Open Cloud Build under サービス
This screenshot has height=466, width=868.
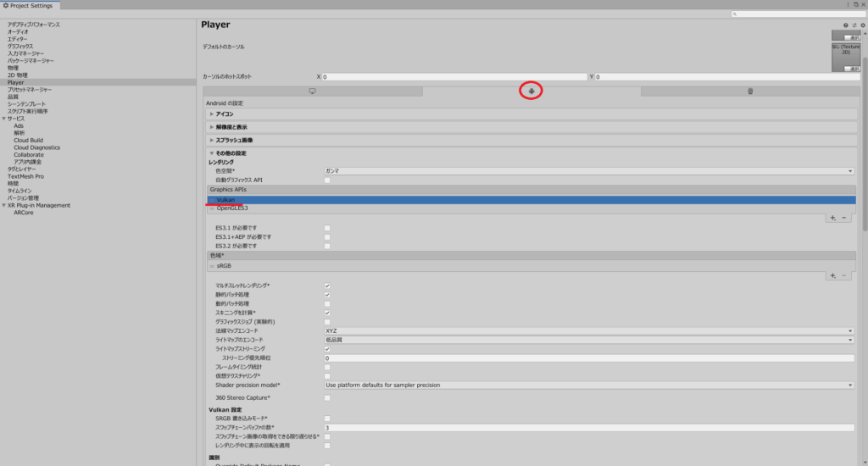click(28, 141)
